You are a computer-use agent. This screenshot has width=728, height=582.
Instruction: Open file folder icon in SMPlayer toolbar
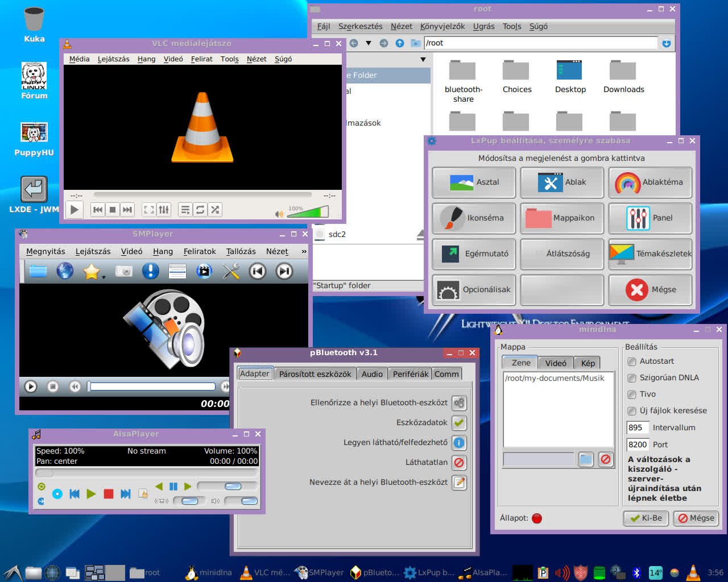(38, 271)
